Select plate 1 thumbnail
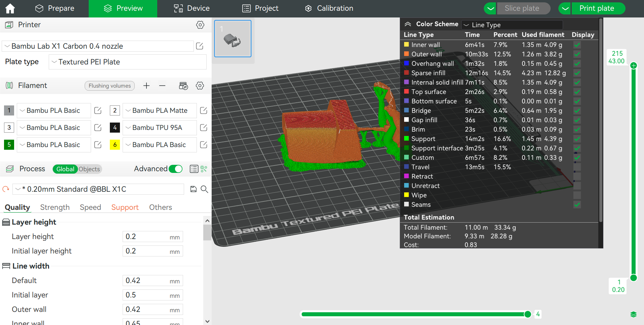Image resolution: width=644 pixels, height=325 pixels. (233, 39)
